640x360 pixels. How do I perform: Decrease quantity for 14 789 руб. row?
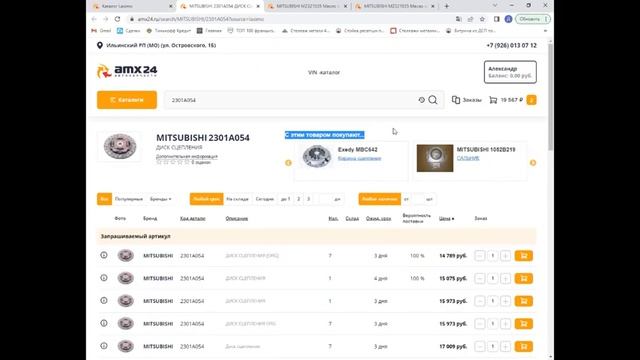tap(480, 256)
